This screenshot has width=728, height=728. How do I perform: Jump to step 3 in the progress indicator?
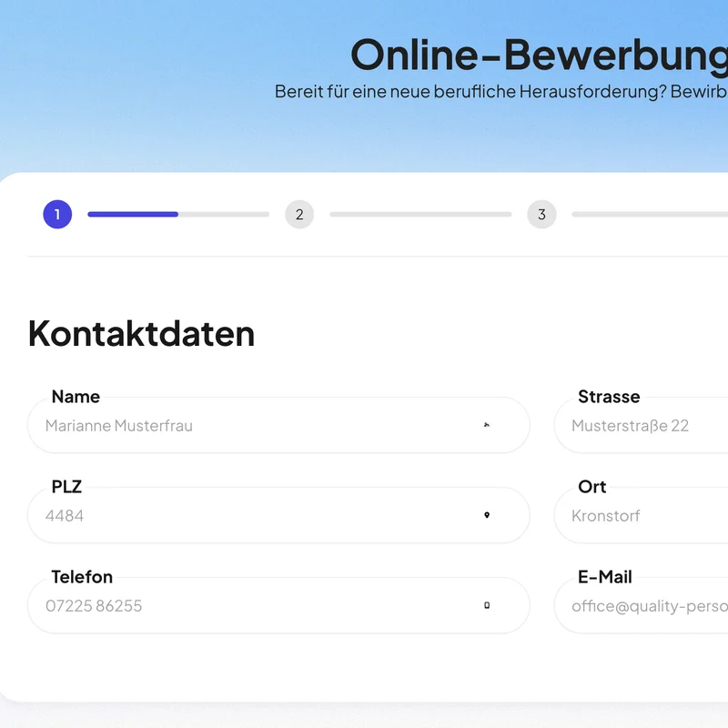[541, 214]
